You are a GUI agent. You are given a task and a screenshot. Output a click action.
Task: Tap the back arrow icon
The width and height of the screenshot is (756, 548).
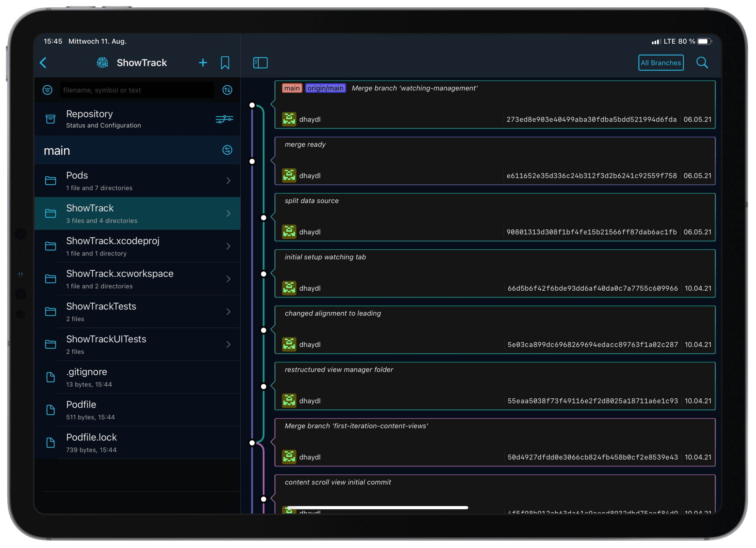43,63
